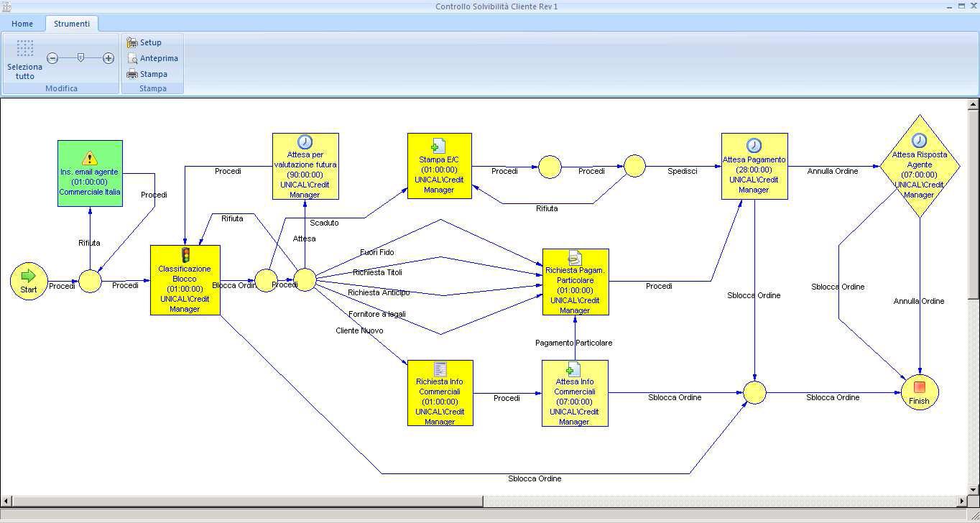Click clock icon on Attesa per valutazione futura
Image resolution: width=980 pixels, height=523 pixels.
coord(305,142)
